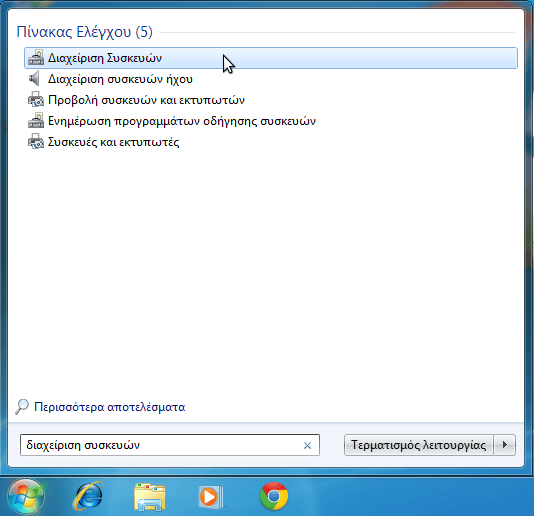
Task: Click the Πίνακας Ελέγχου (5) group header
Action: pyautogui.click(x=84, y=32)
